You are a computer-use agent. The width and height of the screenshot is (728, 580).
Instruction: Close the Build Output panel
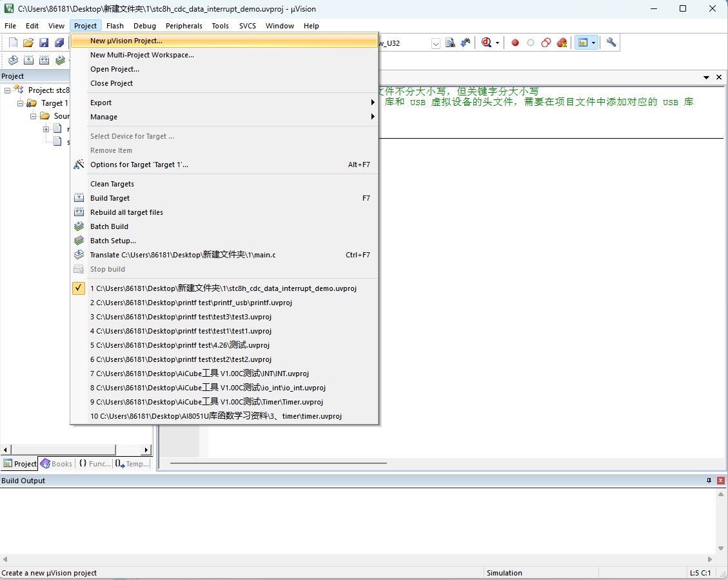(720, 481)
